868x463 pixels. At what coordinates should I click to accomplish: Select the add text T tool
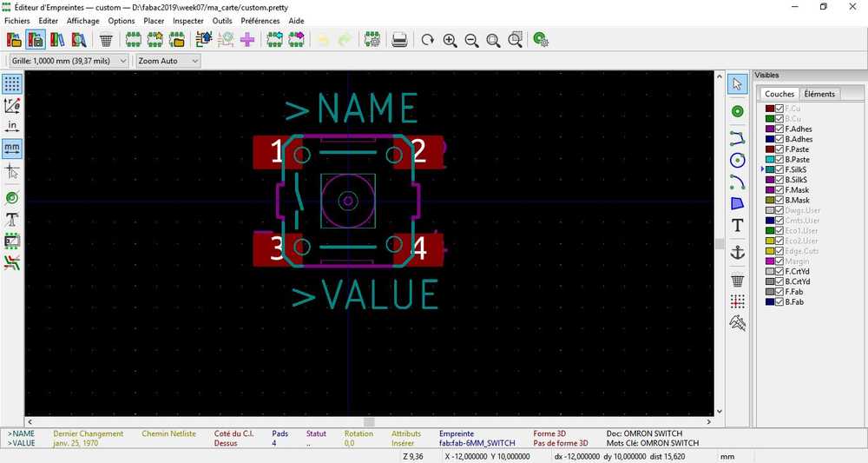737,225
